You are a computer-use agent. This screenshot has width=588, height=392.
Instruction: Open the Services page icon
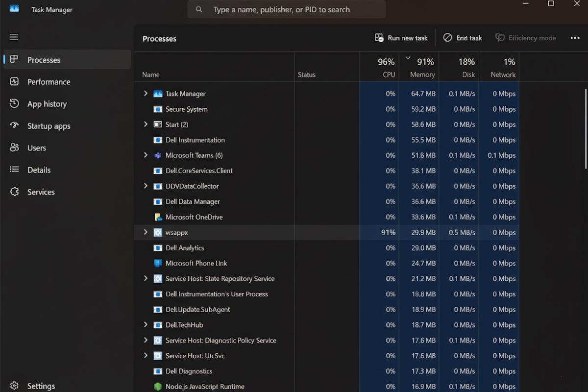[x=14, y=192]
